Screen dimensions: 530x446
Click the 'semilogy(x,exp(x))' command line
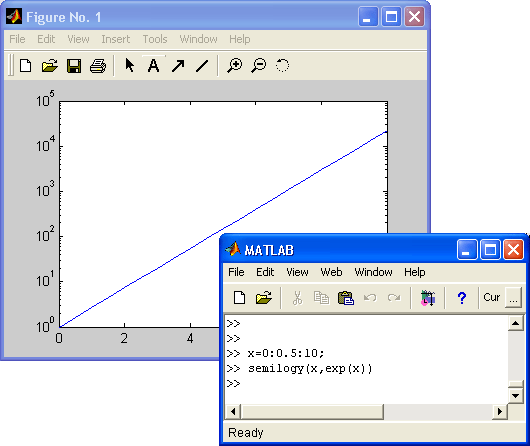click(x=310, y=368)
